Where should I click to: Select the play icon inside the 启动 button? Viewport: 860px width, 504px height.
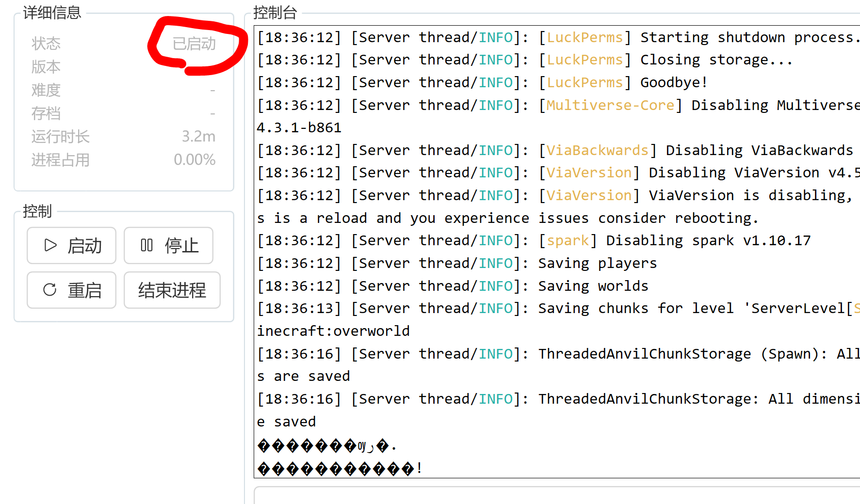tap(50, 246)
